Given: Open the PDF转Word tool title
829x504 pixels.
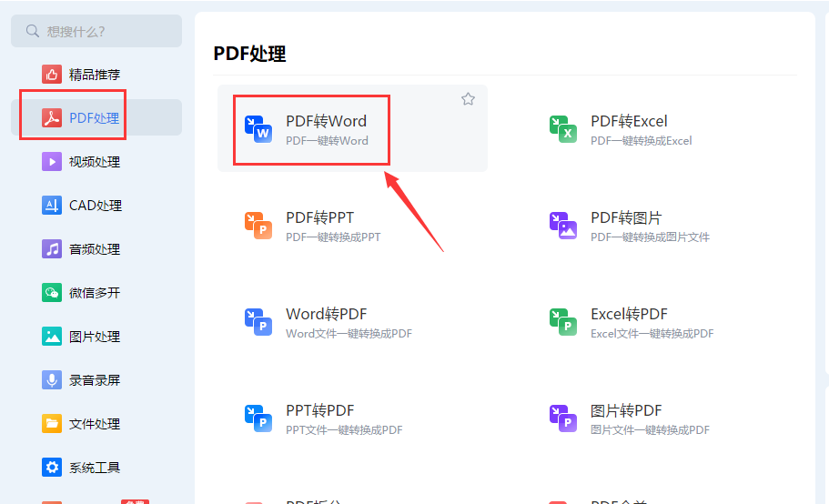Looking at the screenshot, I should tap(326, 121).
